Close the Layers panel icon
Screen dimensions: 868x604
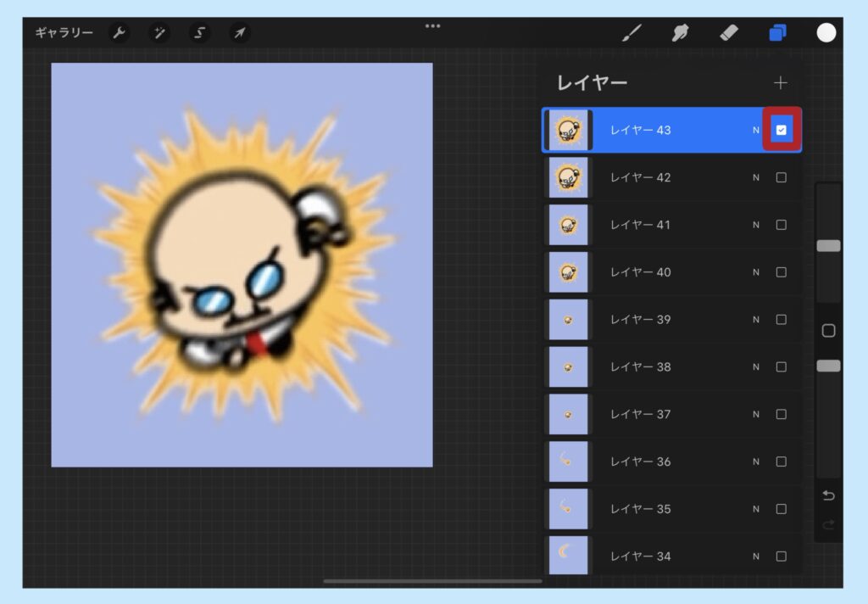pos(778,33)
